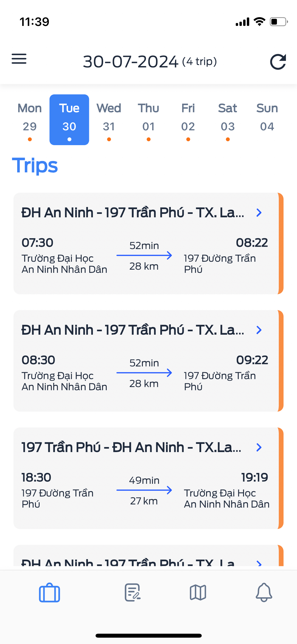Select Sunday 04 day
This screenshot has height=644, width=297.
(267, 120)
